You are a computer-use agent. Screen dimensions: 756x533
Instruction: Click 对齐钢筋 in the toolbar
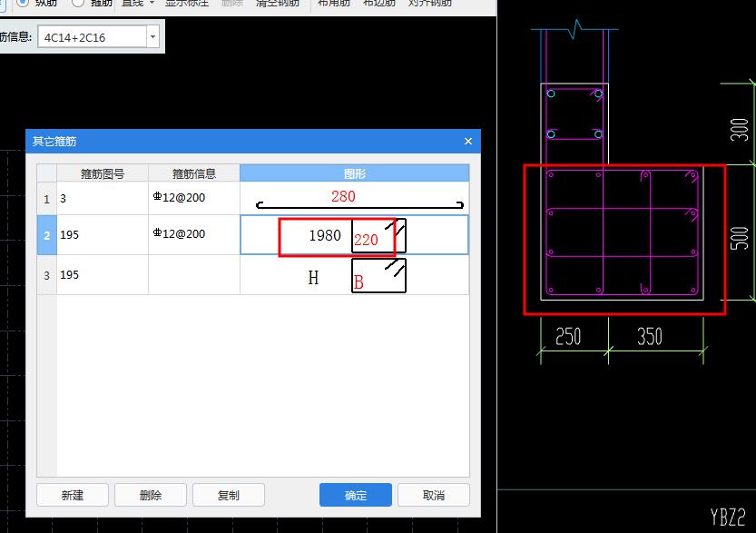tap(430, 3)
